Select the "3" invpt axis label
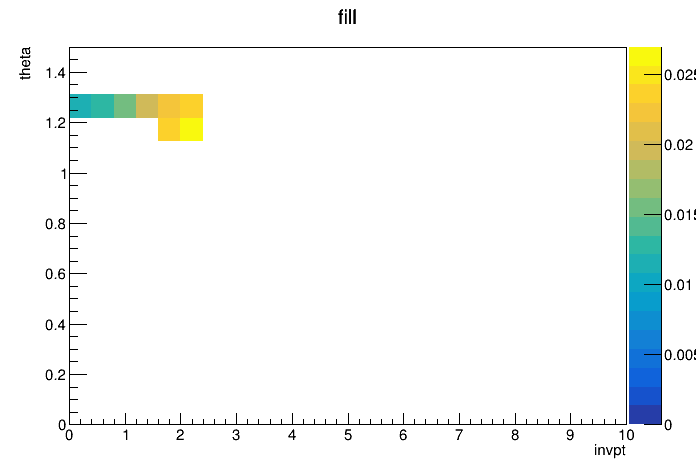Image resolution: width=696 pixels, height=472 pixels. coord(236,435)
